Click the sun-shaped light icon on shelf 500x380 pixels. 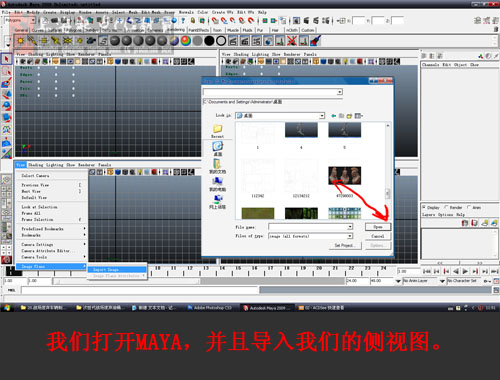click(20, 41)
